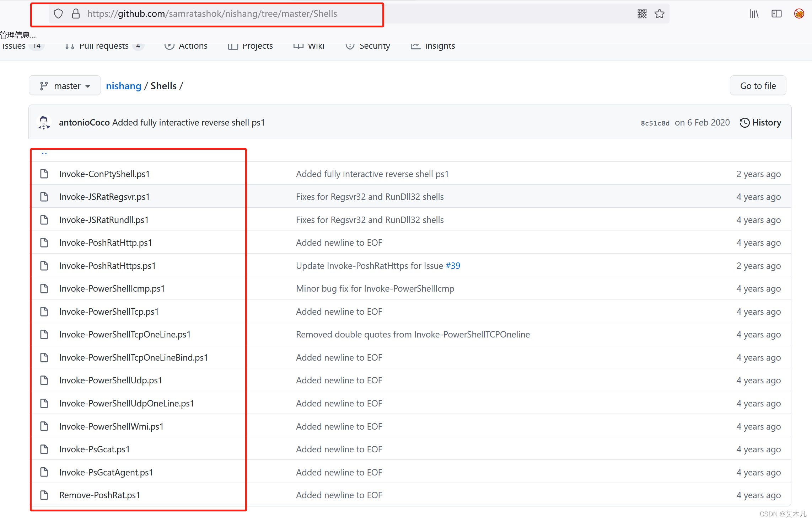Click the red blocker extension icon
The width and height of the screenshot is (812, 521).
pos(799,14)
